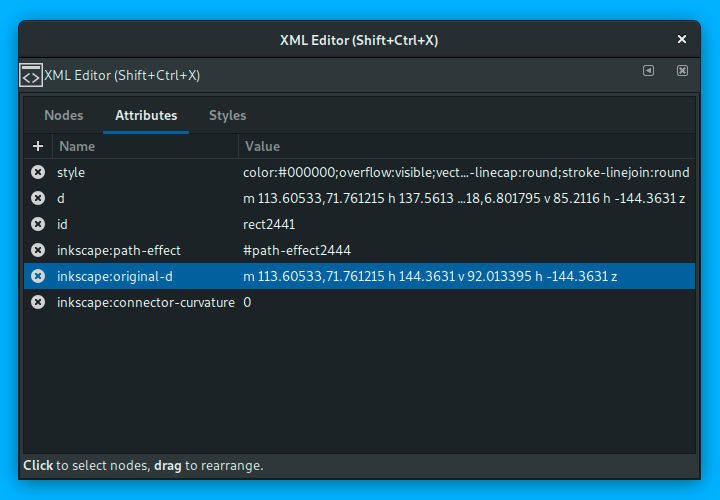This screenshot has width=720, height=500.
Task: Edit the value #path-effect2444
Action: [297, 250]
